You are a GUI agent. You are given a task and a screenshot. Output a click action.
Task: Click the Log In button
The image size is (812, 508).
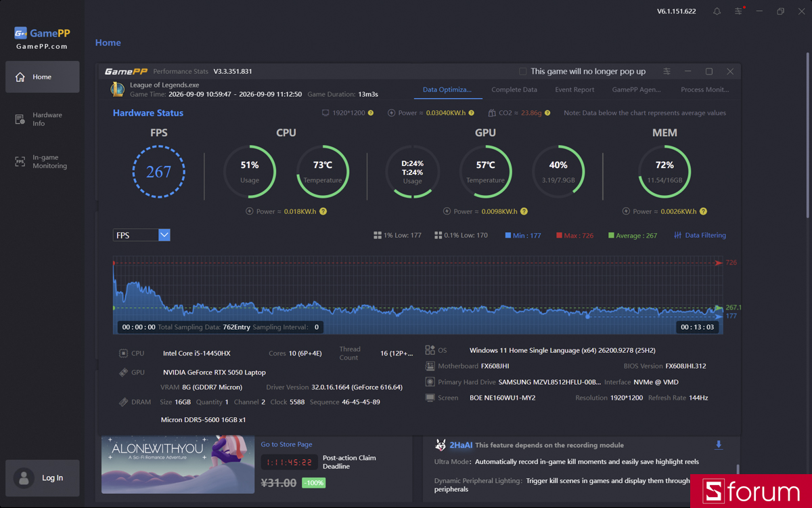(42, 478)
